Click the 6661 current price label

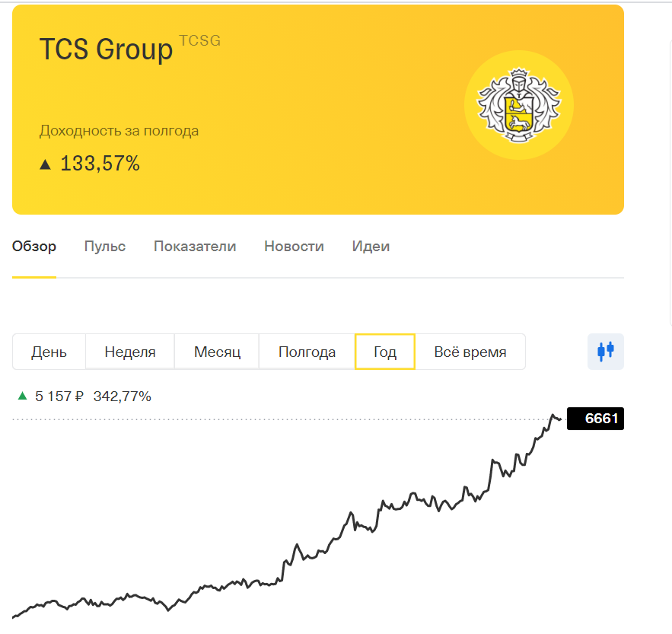[595, 419]
